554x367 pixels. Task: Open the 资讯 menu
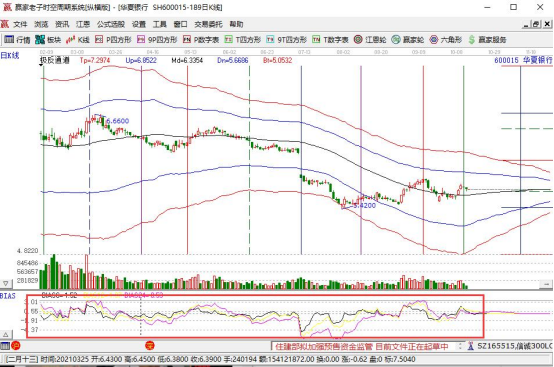click(x=62, y=24)
